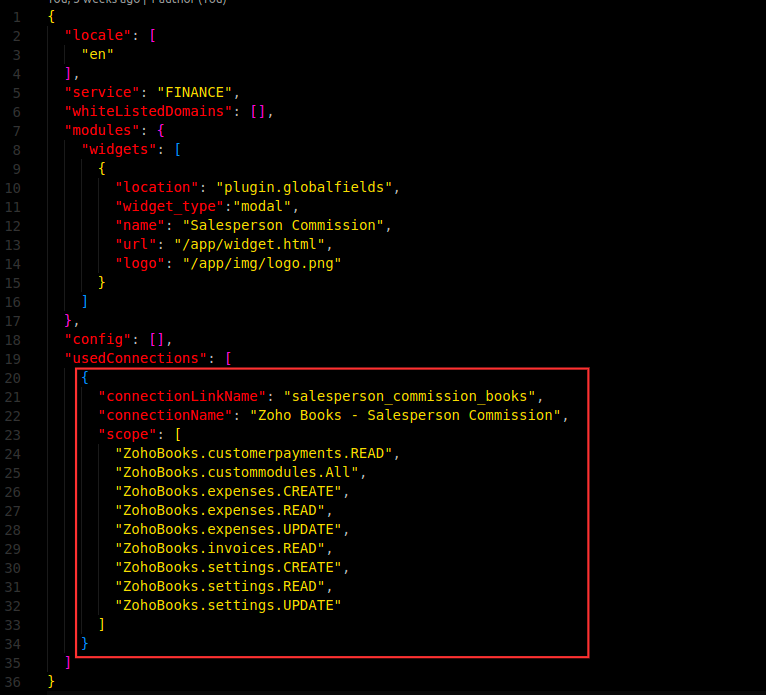Select the "FINANCE" value

coord(194,92)
